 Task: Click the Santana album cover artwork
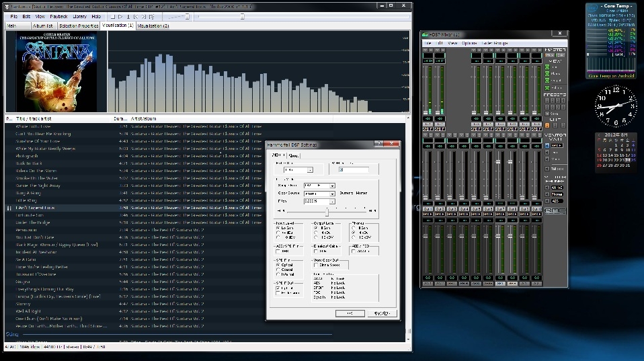pos(55,71)
